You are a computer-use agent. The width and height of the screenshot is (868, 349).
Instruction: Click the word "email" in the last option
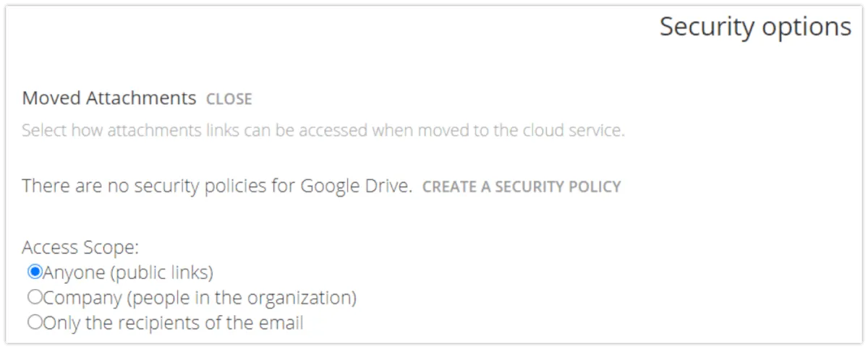281,322
